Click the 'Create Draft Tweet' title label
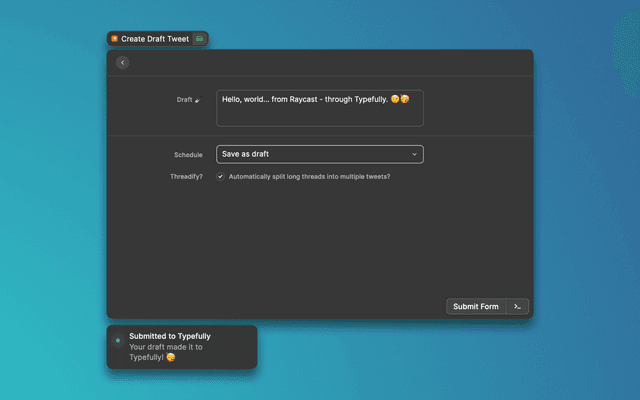 tap(155, 39)
